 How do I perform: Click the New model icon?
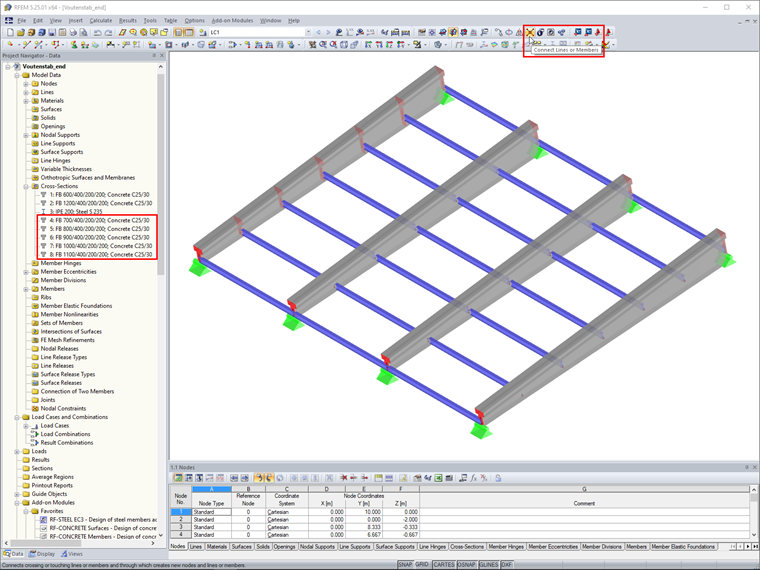[x=10, y=32]
